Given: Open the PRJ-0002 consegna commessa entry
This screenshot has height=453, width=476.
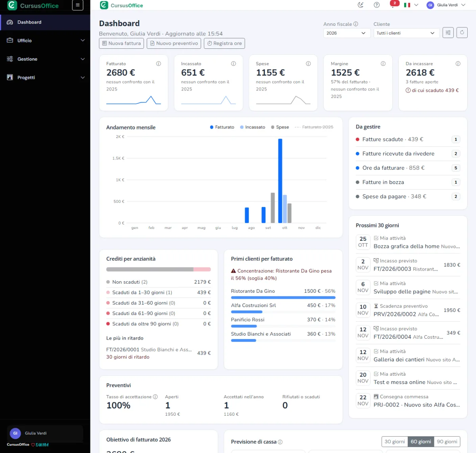Looking at the screenshot, I should 408,400.
